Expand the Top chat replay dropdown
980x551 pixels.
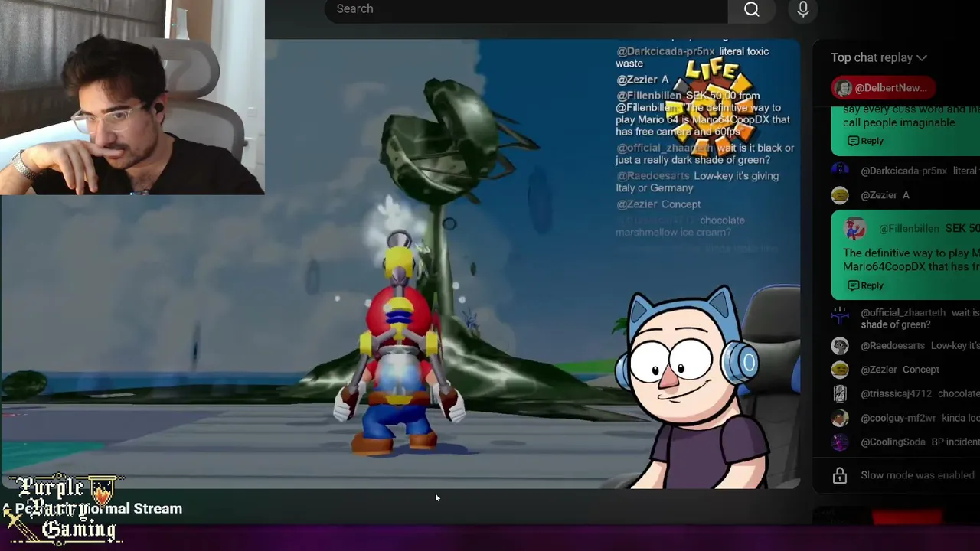(879, 57)
